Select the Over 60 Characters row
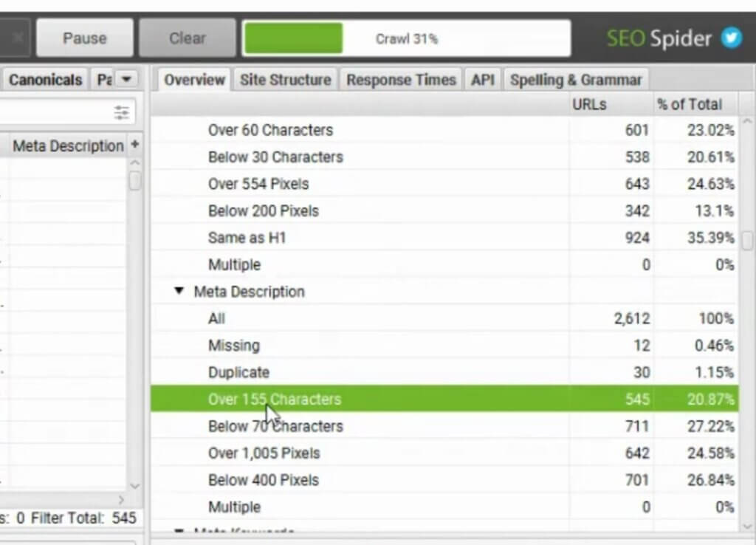The width and height of the screenshot is (756, 545). tap(444, 130)
